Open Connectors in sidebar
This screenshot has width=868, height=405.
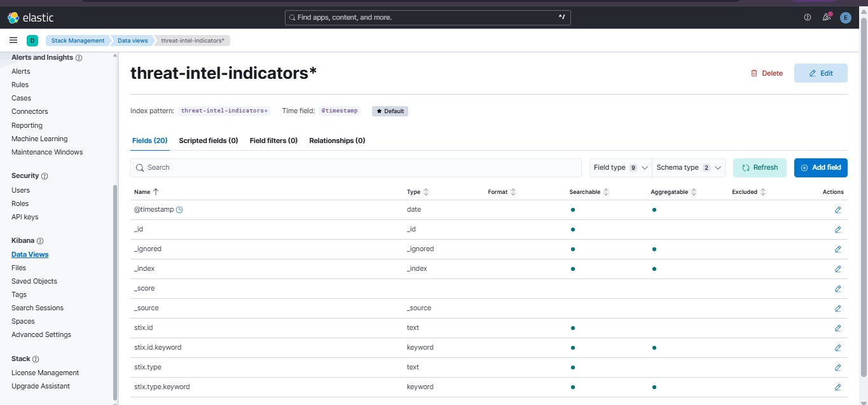(30, 112)
